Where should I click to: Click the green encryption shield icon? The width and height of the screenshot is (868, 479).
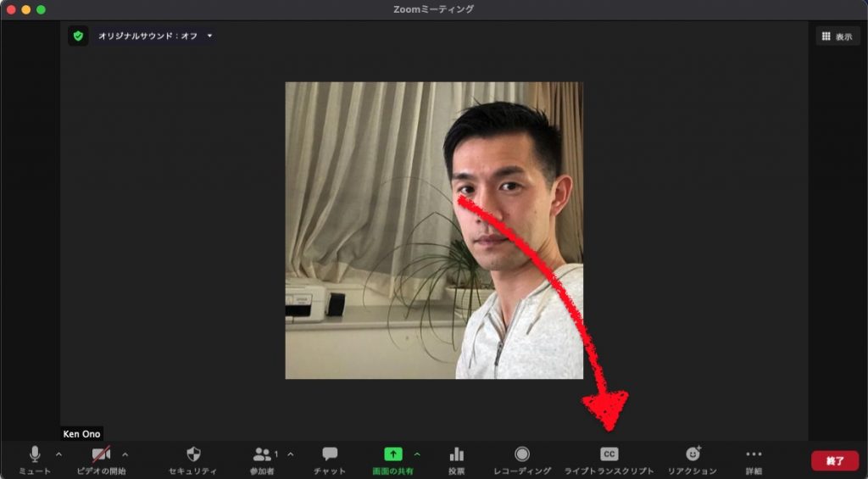78,36
